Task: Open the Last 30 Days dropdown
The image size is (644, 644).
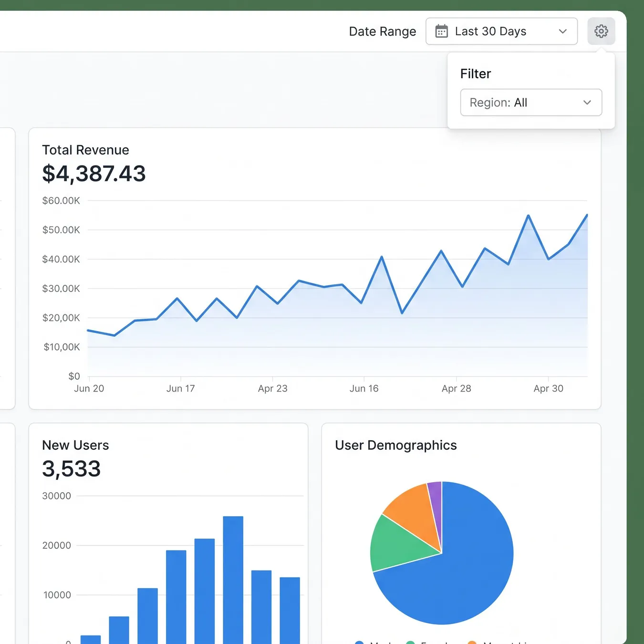Action: coord(501,31)
